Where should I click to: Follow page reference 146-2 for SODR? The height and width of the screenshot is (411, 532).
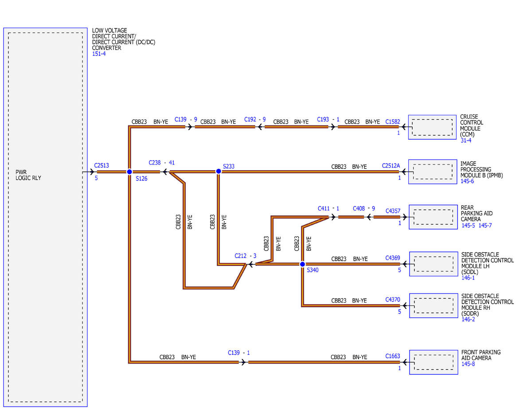(468, 319)
